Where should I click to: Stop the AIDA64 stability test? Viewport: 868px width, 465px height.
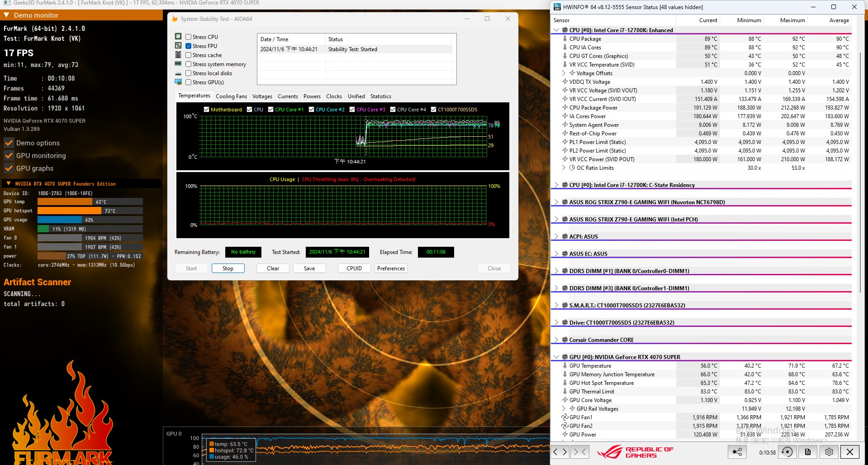[x=228, y=268]
